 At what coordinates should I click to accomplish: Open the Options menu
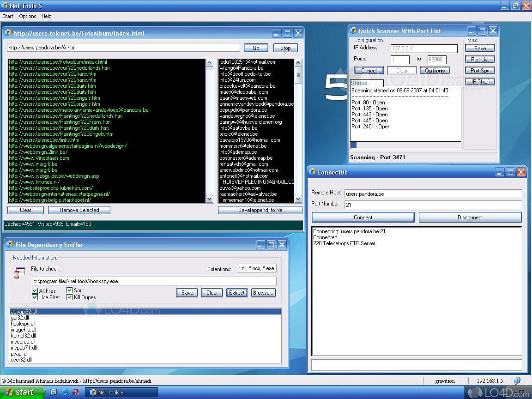click(27, 16)
